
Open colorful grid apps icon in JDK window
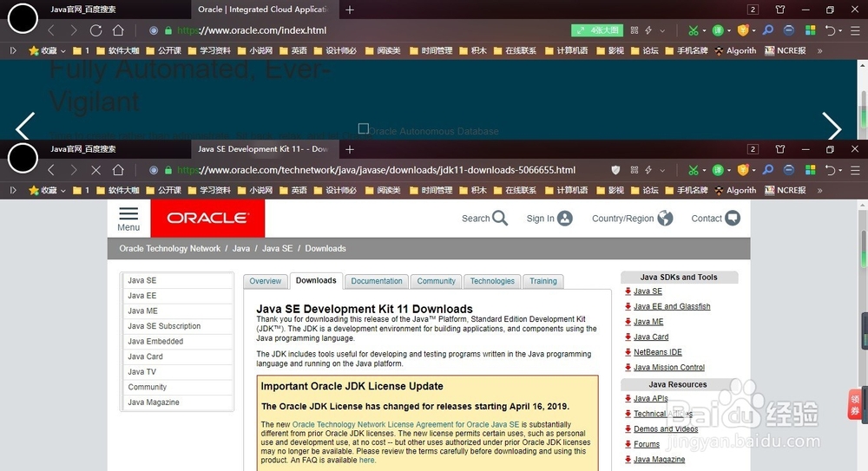pyautogui.click(x=811, y=170)
